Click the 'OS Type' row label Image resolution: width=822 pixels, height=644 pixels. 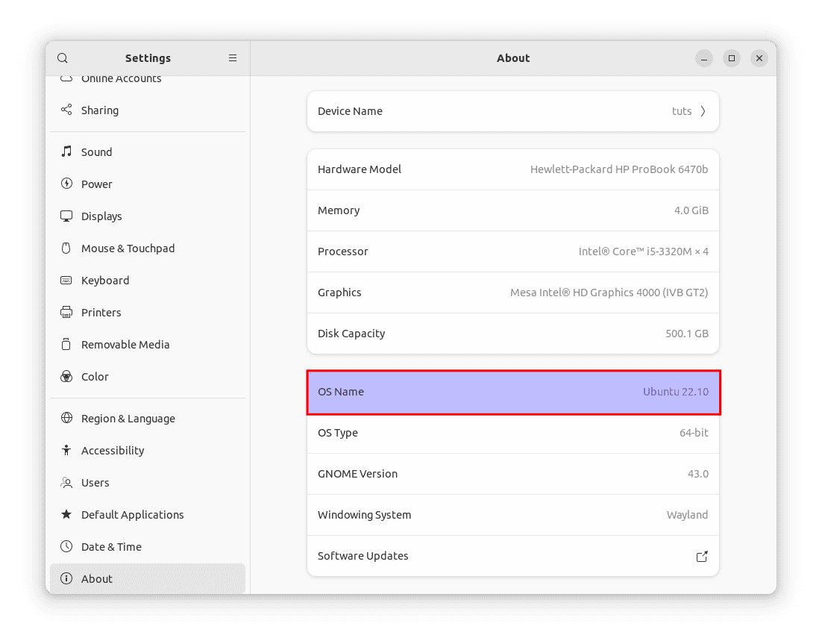point(338,433)
